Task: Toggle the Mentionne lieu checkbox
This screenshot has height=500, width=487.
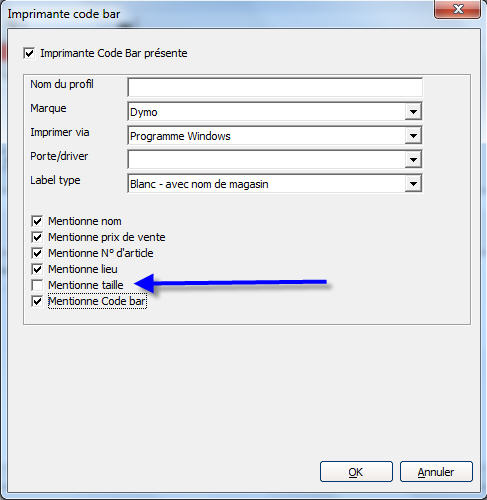Action: (37, 269)
